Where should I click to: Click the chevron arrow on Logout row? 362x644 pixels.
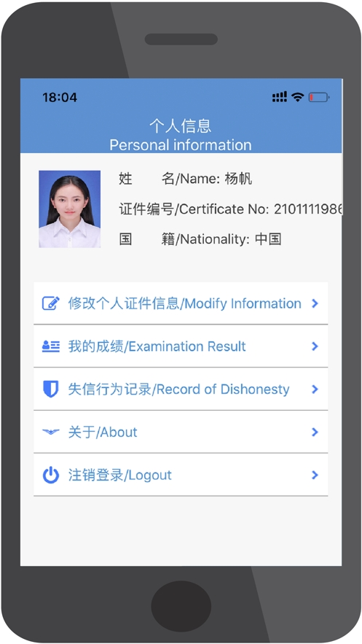pos(315,475)
